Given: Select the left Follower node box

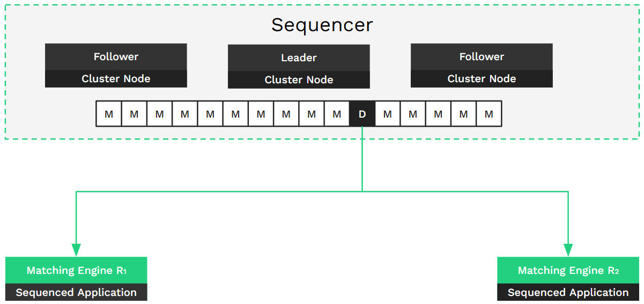Looking at the screenshot, I should 116,57.
